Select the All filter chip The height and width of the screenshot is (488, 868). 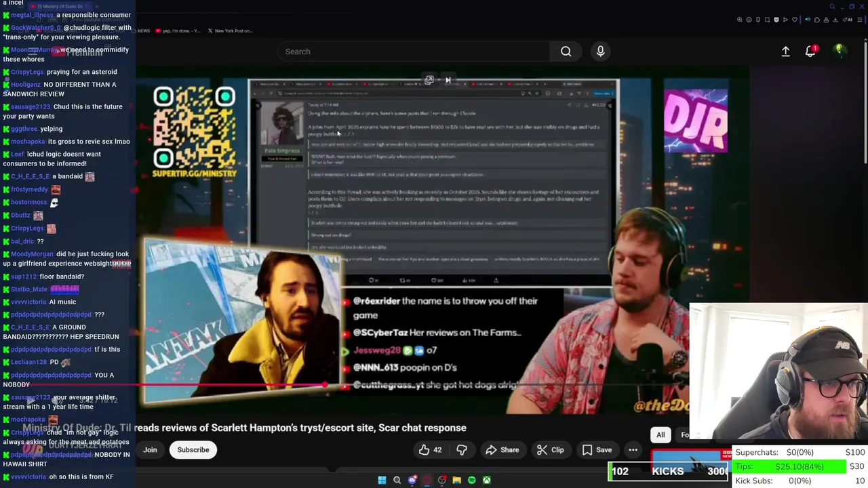tap(660, 435)
